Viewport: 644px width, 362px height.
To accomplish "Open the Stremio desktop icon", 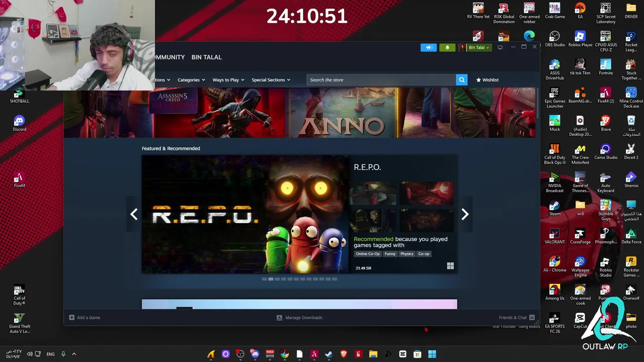I will click(x=631, y=180).
